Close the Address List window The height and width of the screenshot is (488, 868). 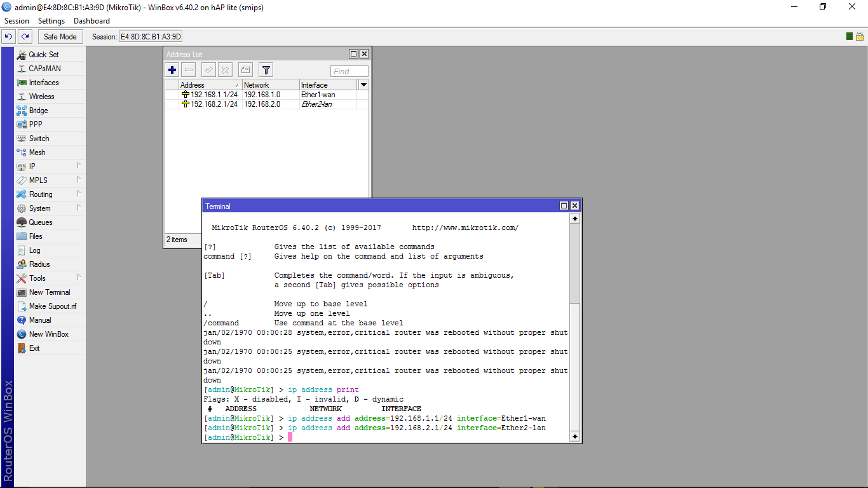pyautogui.click(x=364, y=54)
